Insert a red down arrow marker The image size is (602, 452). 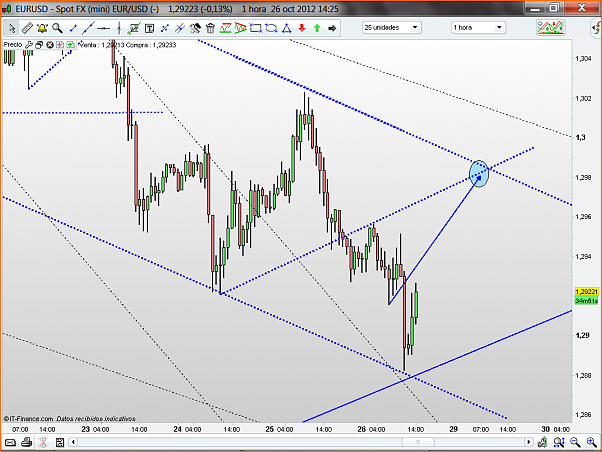pyautogui.click(x=302, y=28)
